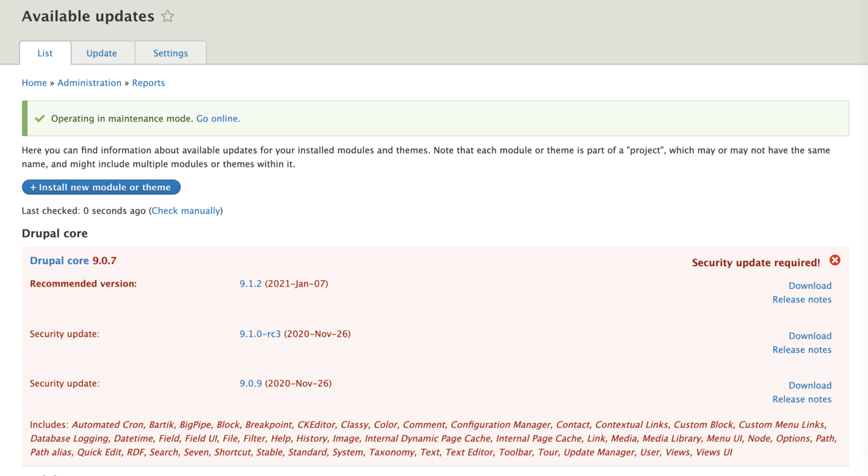The image size is (868, 476).
Task: Click the Go online link
Action: [218, 118]
